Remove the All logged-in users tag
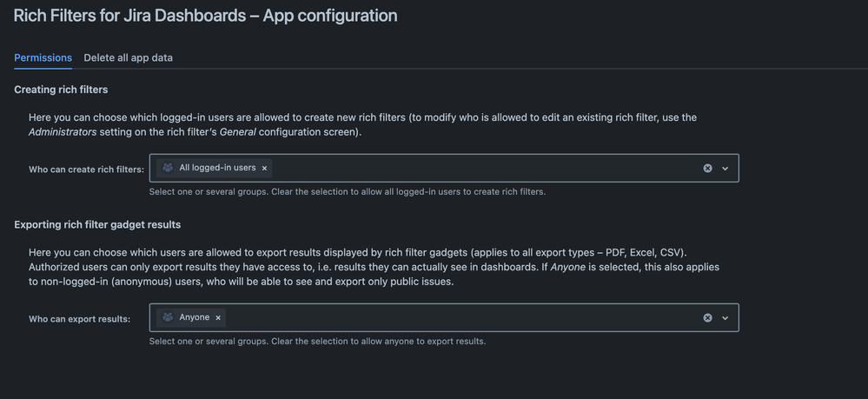Viewport: 868px width, 399px height. [265, 168]
